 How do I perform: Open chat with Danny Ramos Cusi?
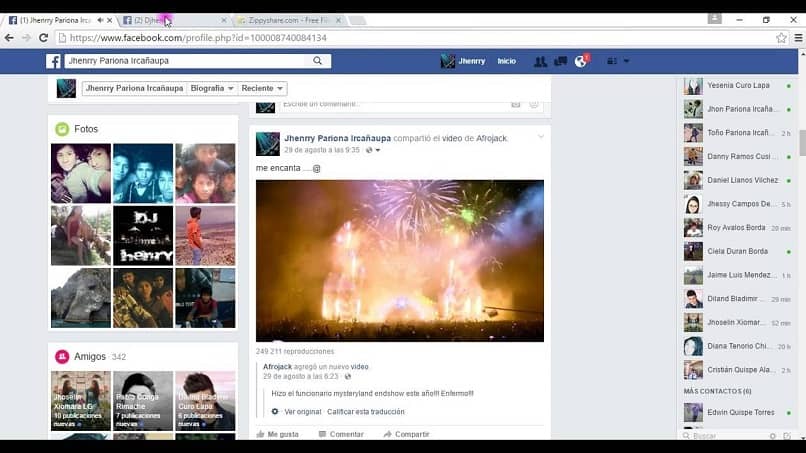point(738,157)
